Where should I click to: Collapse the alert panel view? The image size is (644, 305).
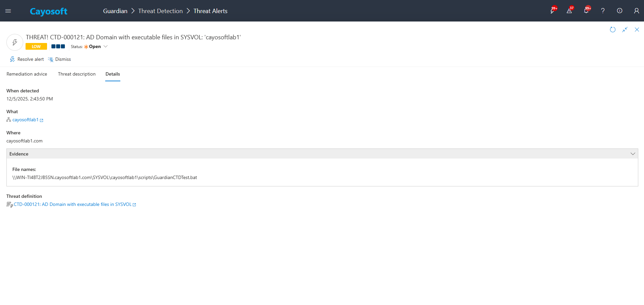(x=625, y=30)
